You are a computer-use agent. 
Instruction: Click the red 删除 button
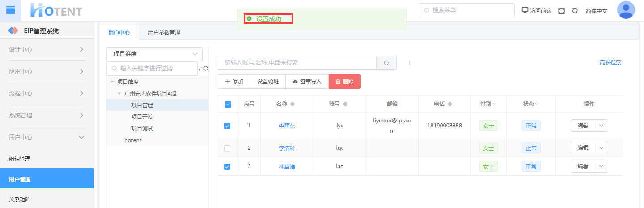(x=344, y=82)
